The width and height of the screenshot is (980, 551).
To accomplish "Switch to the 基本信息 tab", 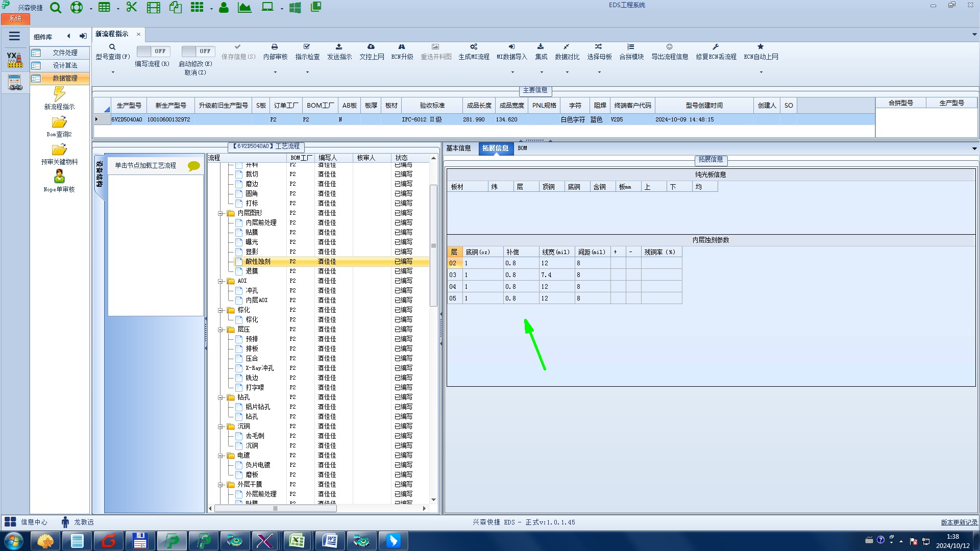I will pyautogui.click(x=458, y=148).
